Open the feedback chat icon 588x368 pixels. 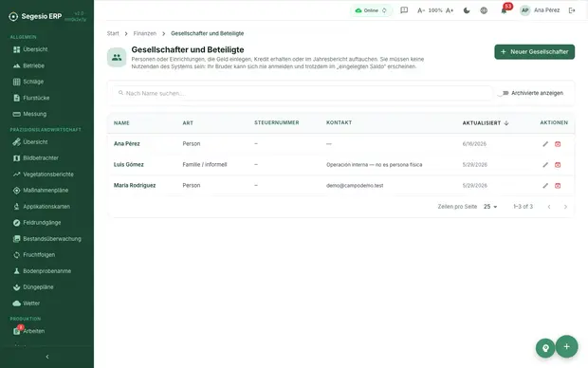pos(404,10)
